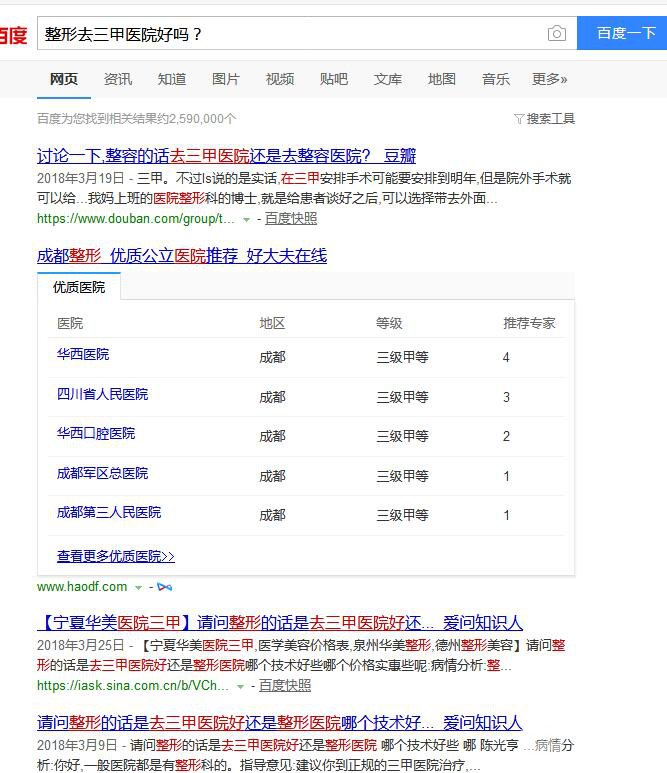Open the 地图 tab

[x=442, y=79]
